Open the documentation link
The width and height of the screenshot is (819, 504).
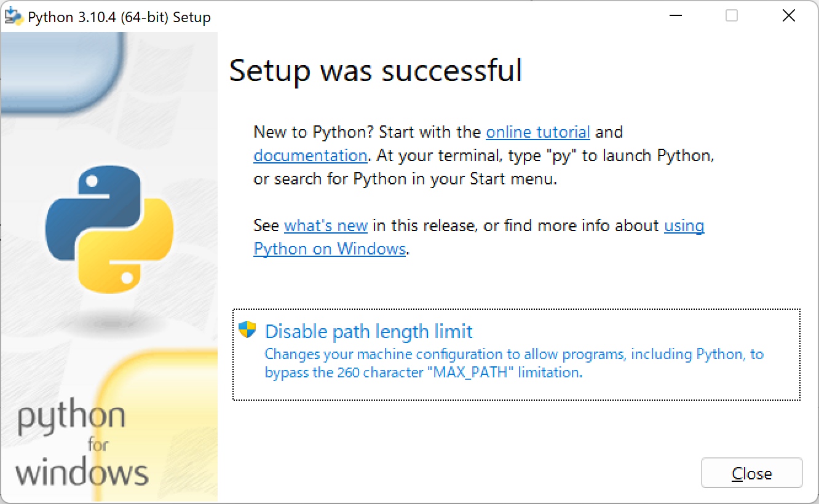(x=310, y=155)
